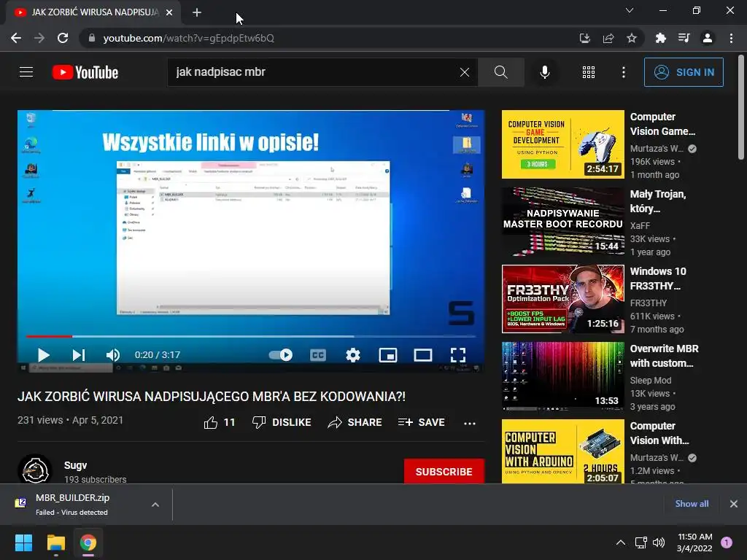
Task: Go forward in browser history
Action: pos(39,38)
